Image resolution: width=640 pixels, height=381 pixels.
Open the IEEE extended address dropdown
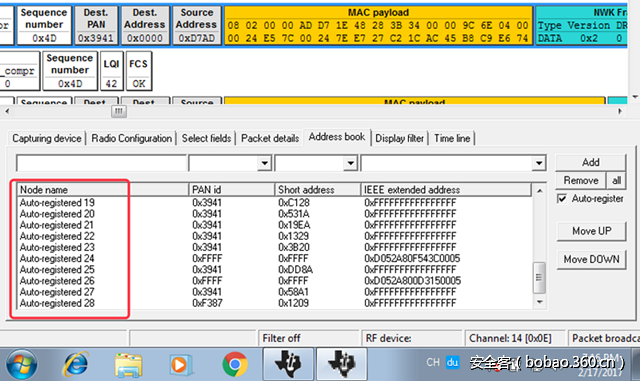[539, 163]
